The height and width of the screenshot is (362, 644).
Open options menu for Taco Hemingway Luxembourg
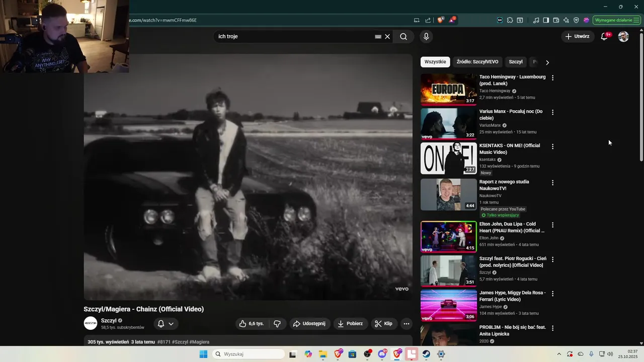(552, 78)
